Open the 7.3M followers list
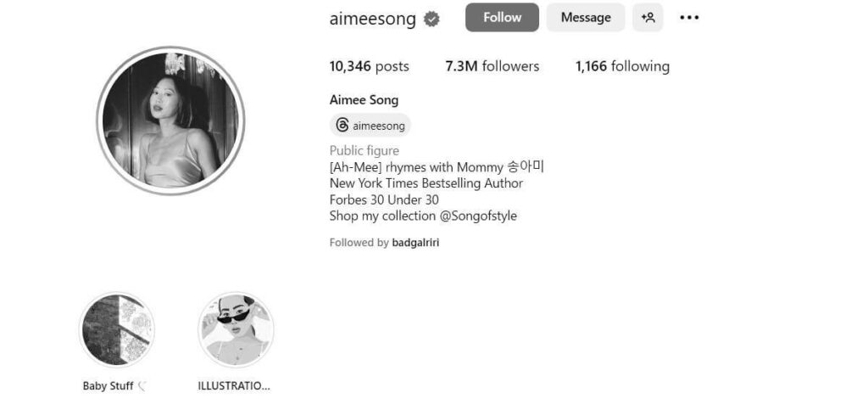Viewport: 868px width, 415px height. (492, 66)
